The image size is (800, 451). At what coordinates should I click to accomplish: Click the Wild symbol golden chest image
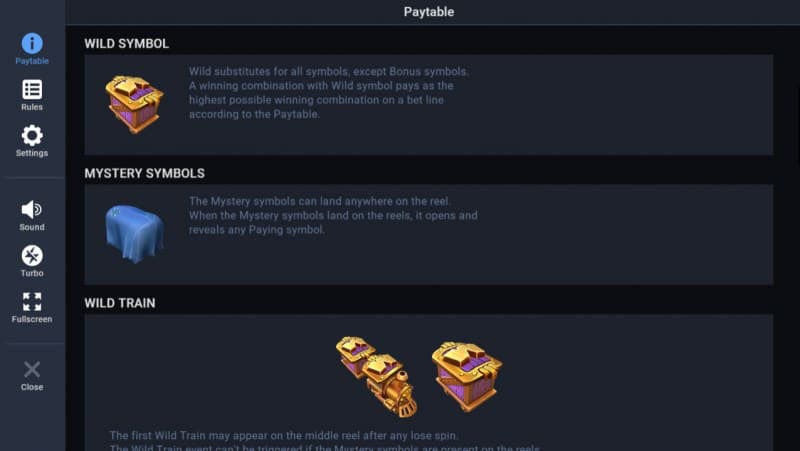click(134, 103)
